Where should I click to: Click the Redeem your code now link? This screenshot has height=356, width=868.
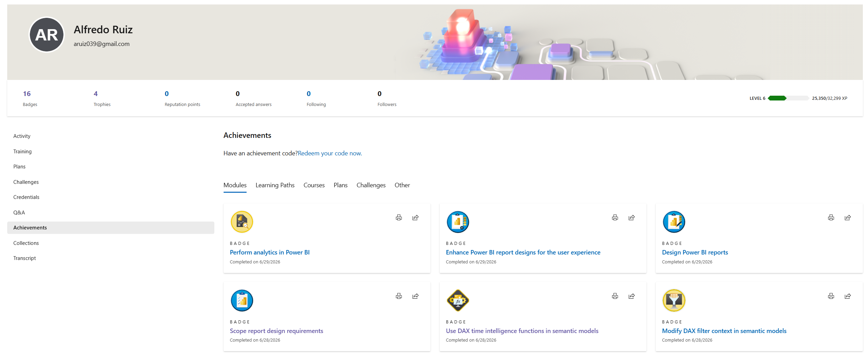pos(330,153)
